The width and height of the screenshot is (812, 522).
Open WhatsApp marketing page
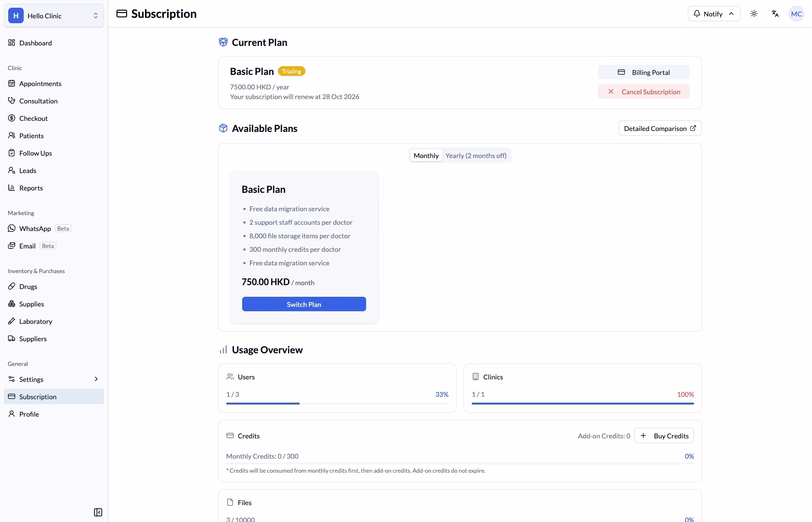click(x=54, y=229)
